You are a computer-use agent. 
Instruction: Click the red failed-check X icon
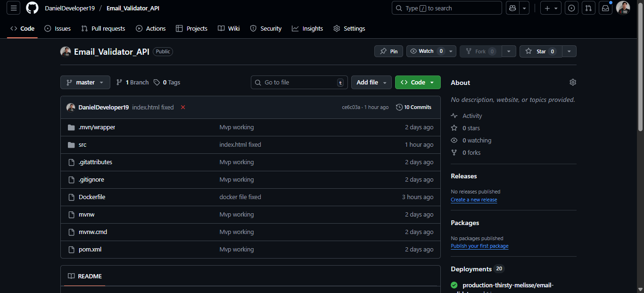coord(182,107)
